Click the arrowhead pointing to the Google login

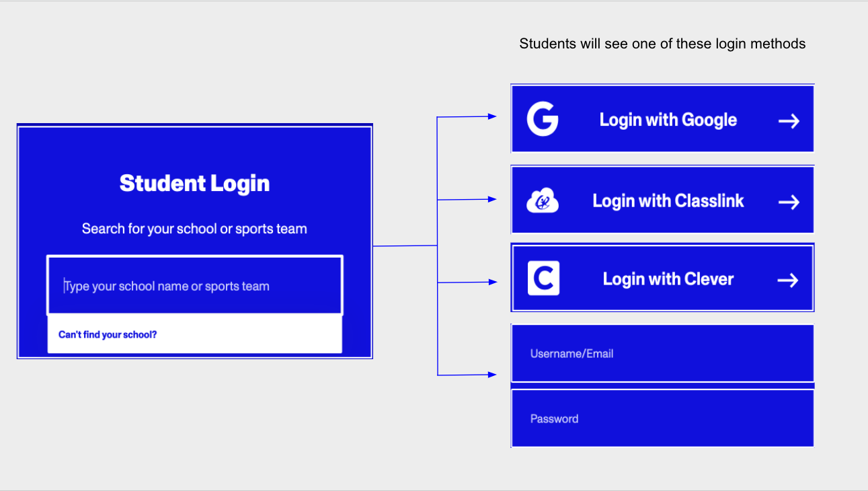pos(492,116)
